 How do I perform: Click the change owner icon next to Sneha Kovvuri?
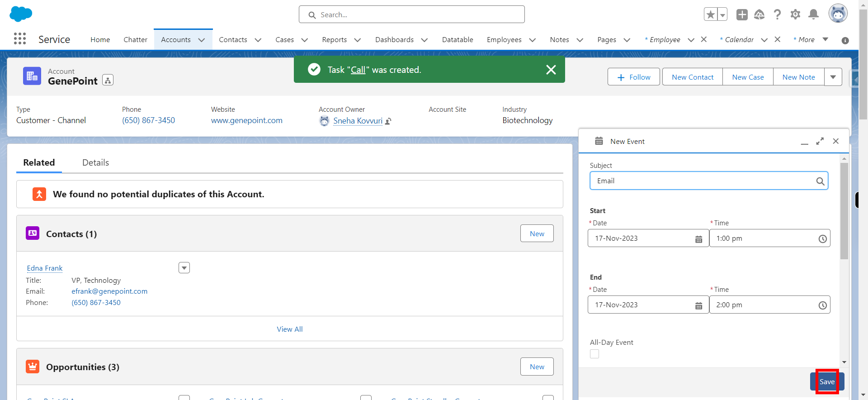point(388,121)
